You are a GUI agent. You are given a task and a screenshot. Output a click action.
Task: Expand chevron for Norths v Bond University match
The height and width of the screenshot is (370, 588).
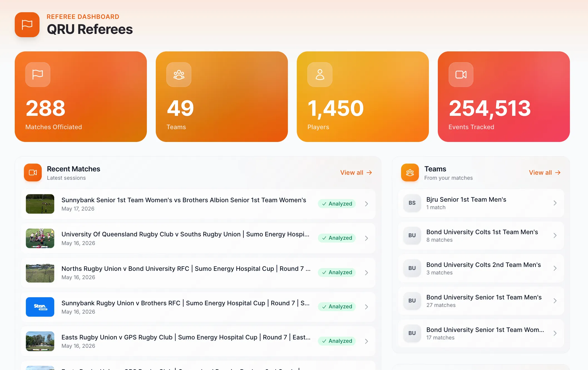click(367, 272)
